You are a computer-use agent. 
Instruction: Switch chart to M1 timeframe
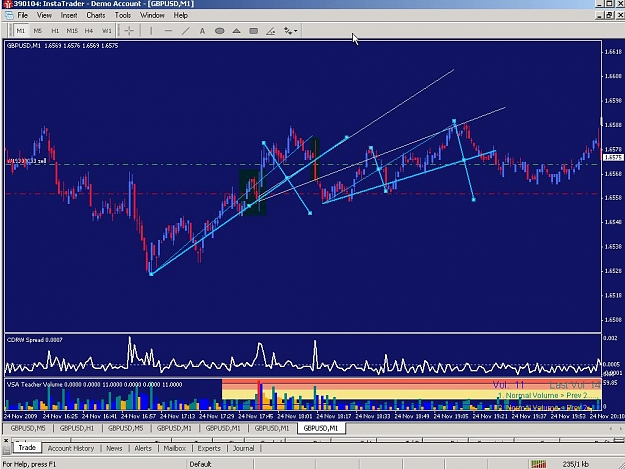click(x=21, y=31)
